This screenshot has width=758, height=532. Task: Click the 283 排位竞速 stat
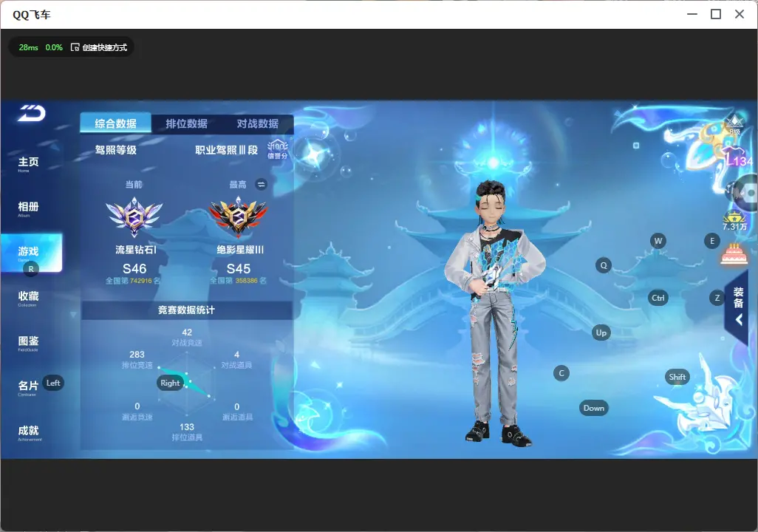[x=137, y=359]
